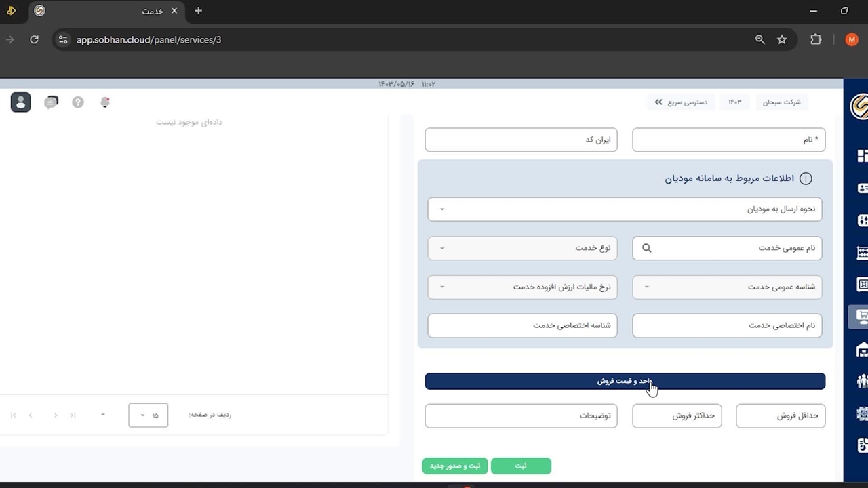
Task: Open the دسترسی سریع quick access menu
Action: coord(680,102)
